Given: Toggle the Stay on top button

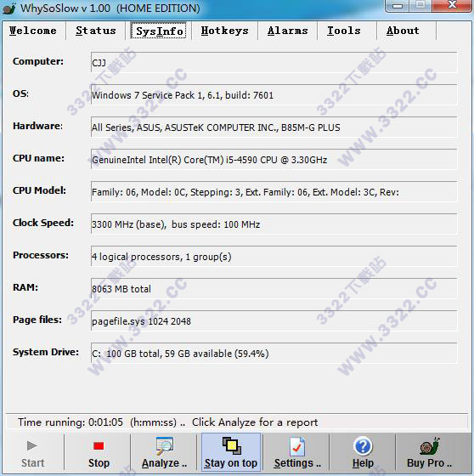Looking at the screenshot, I should [x=231, y=452].
